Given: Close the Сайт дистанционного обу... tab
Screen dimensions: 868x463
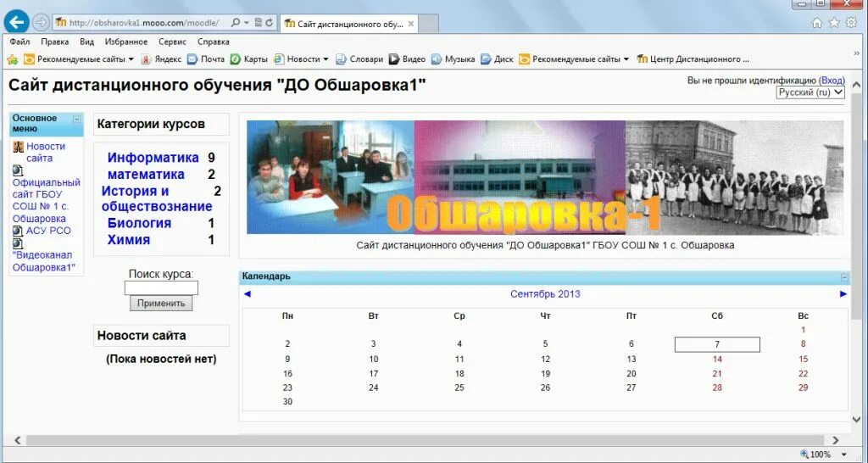Looking at the screenshot, I should point(411,25).
